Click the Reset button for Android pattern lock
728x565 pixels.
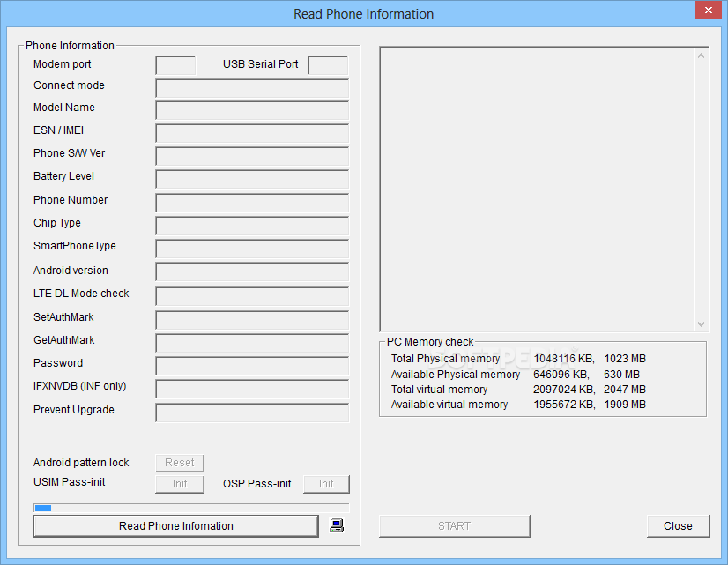[x=180, y=463]
